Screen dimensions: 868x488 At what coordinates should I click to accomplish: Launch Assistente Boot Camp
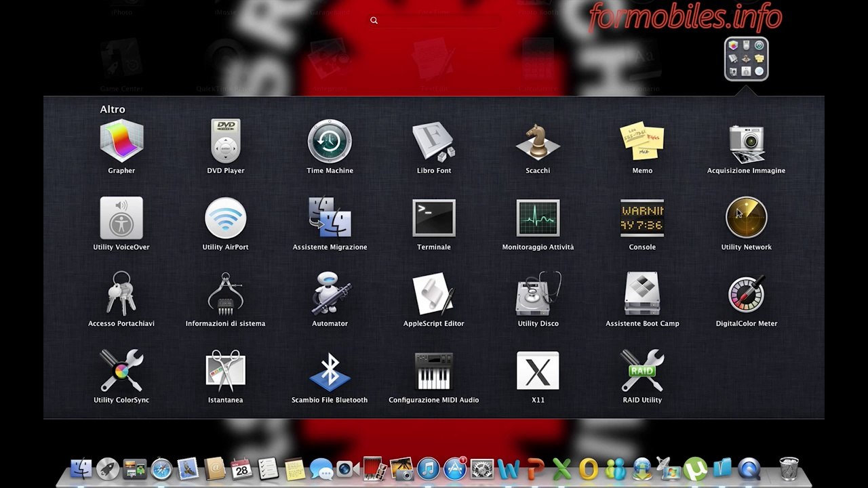click(642, 294)
